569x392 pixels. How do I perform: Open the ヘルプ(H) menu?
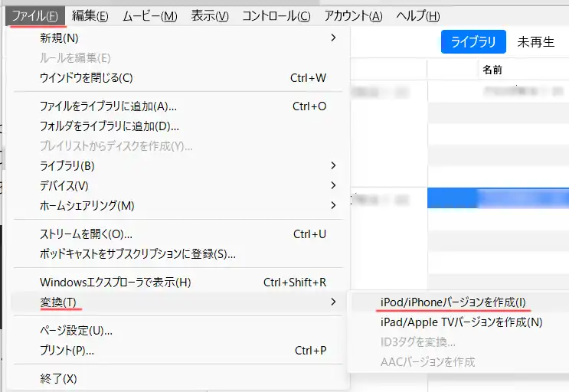[418, 15]
